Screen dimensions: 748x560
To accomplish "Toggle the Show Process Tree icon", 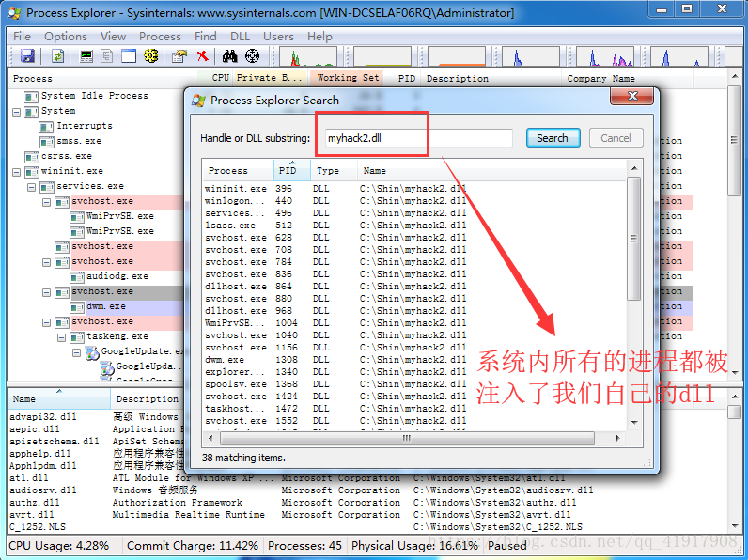I will click(107, 56).
